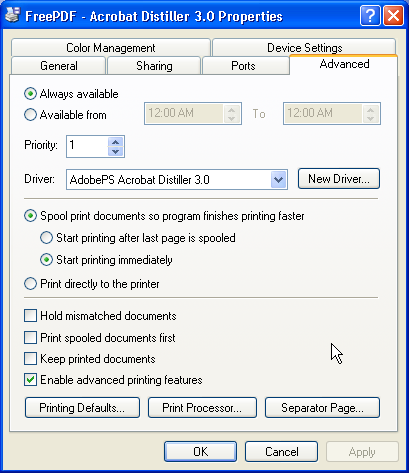Open the Driver dropdown list
The image size is (409, 473).
click(x=279, y=180)
